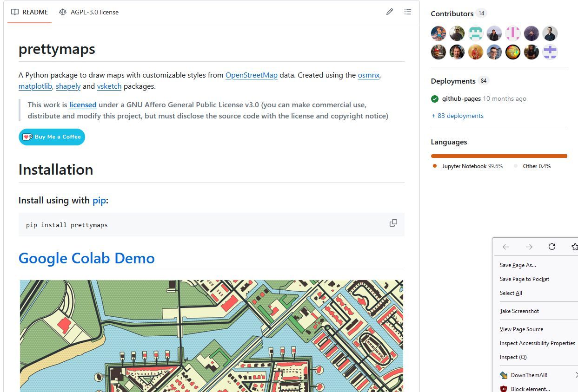Click the pencil edit README icon
Image resolution: width=578 pixels, height=392 pixels.
pos(390,12)
